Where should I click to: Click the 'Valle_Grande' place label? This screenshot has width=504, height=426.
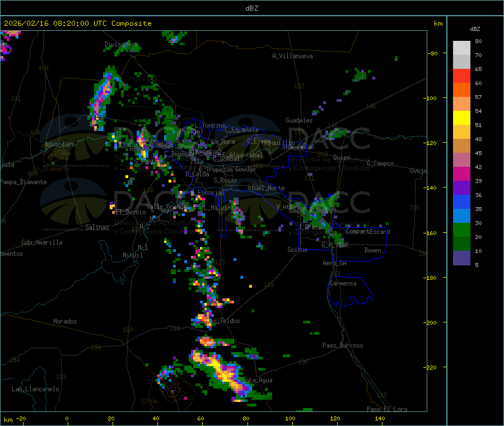(166, 207)
